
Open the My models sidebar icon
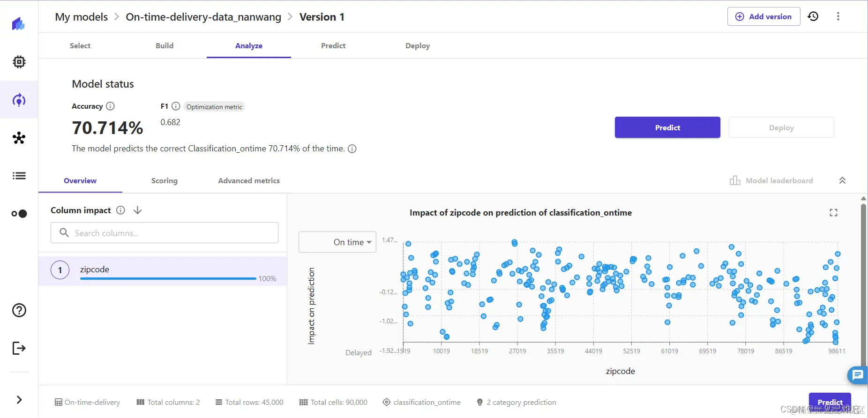(19, 100)
